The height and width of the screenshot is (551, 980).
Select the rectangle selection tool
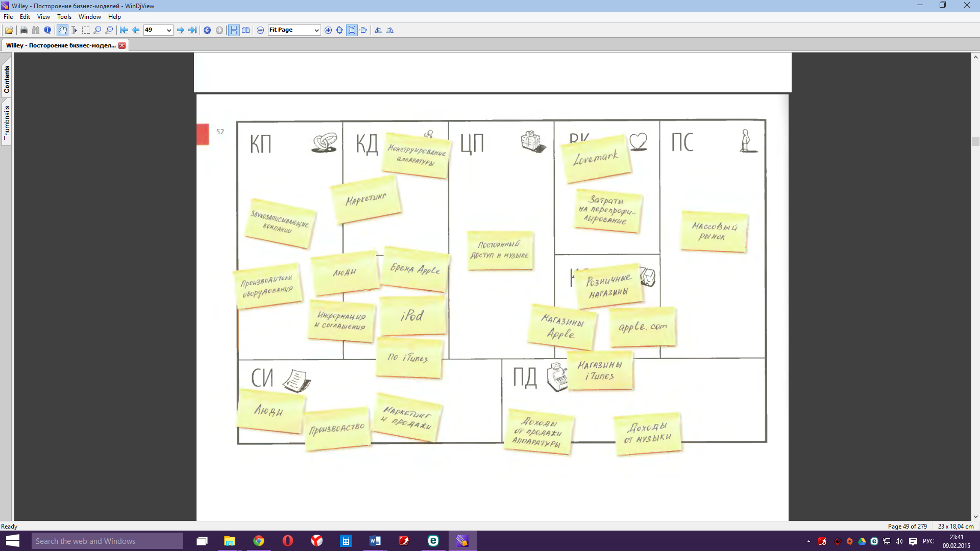point(86,30)
